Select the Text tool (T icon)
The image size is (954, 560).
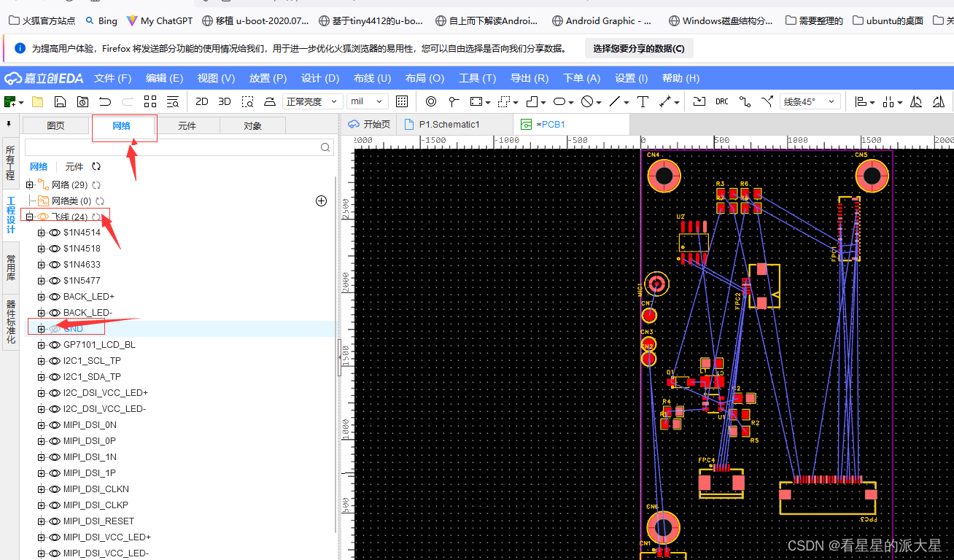pyautogui.click(x=643, y=101)
